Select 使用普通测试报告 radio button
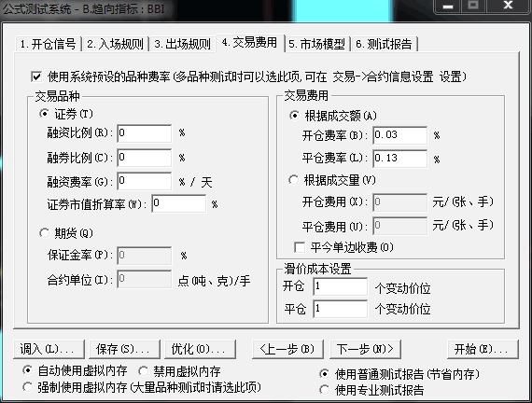The width and height of the screenshot is (532, 403). (325, 374)
